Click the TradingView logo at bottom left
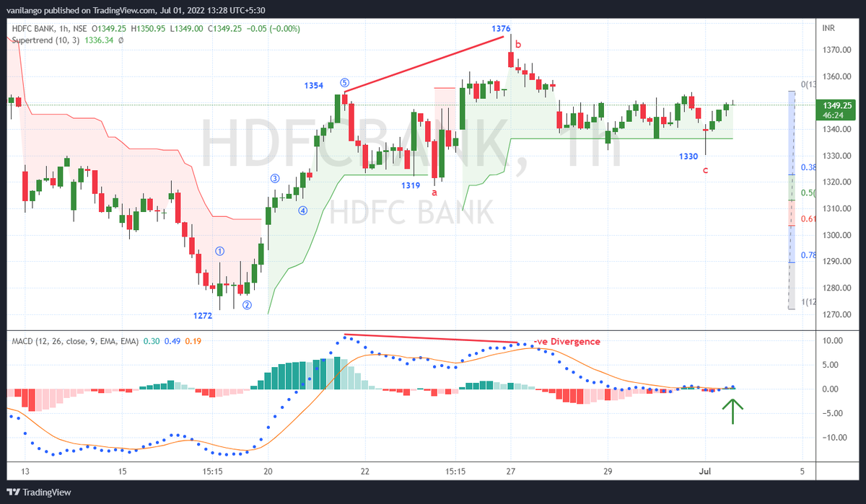Image resolution: width=866 pixels, height=504 pixels. click(x=39, y=492)
